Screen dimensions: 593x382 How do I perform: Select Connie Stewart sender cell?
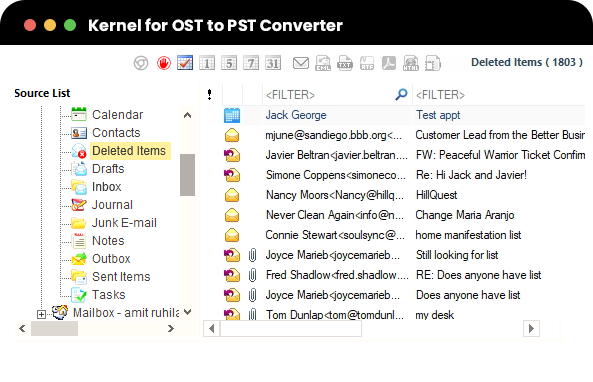click(335, 235)
